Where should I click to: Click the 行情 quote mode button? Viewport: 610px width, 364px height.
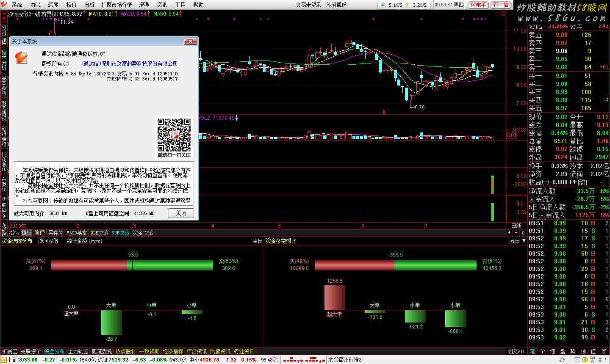500,5
